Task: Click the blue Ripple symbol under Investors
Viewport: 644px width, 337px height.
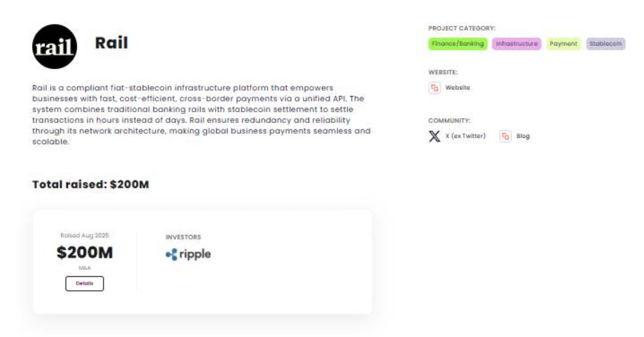Action: (x=171, y=255)
